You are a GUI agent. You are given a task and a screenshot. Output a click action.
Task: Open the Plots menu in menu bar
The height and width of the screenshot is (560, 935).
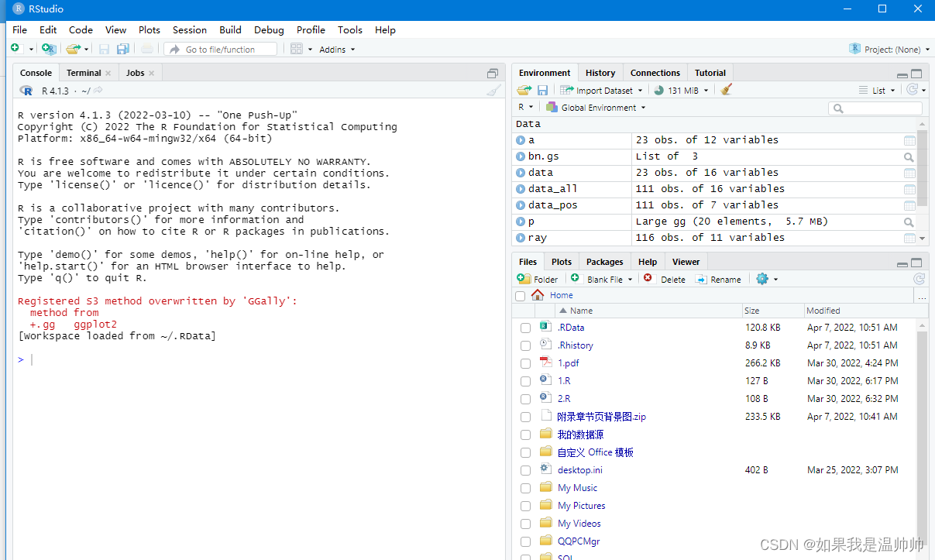click(150, 29)
